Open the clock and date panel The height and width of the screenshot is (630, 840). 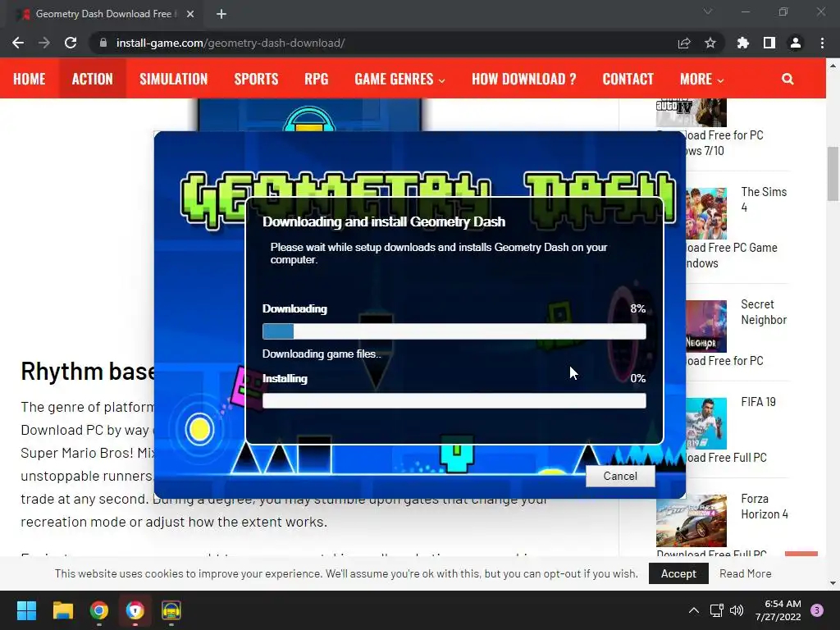(x=778, y=610)
